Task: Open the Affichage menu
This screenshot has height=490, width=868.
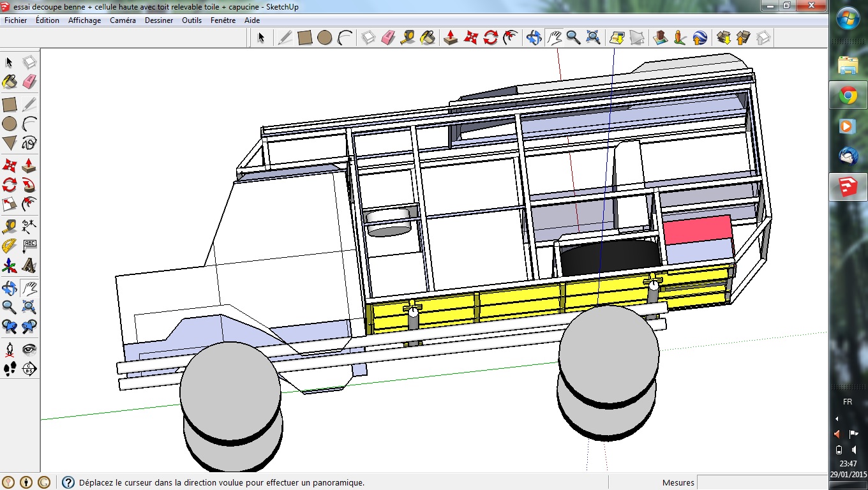Action: [84, 20]
